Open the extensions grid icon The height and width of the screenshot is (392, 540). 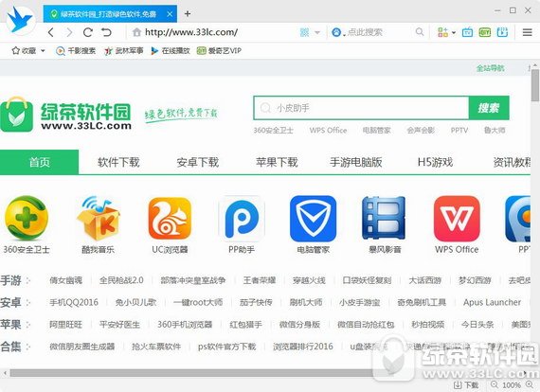[442, 32]
